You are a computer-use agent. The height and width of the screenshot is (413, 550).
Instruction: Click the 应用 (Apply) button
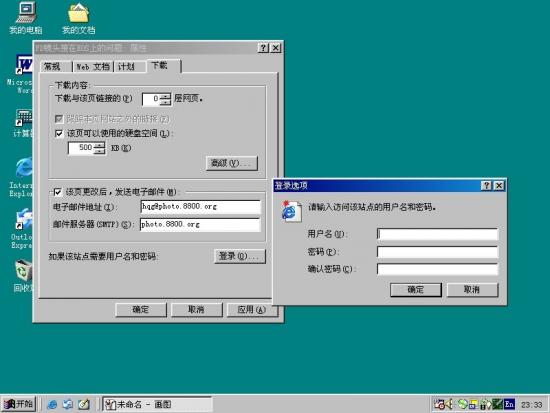coord(252,310)
